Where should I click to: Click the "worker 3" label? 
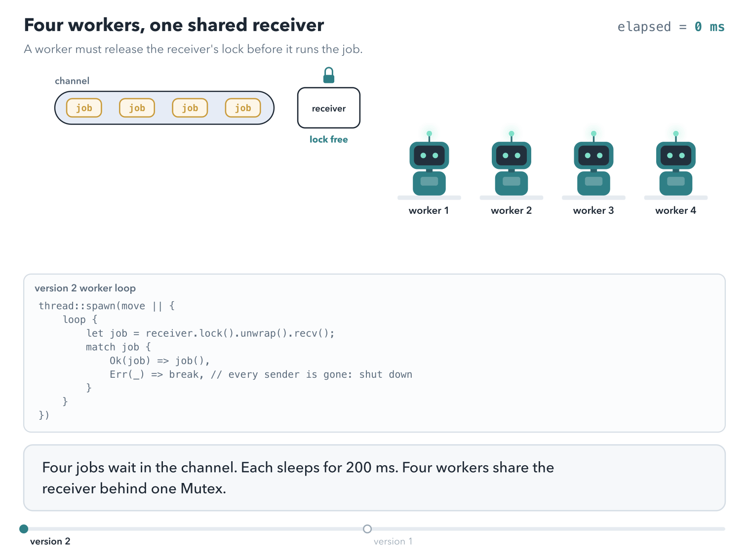pyautogui.click(x=593, y=210)
